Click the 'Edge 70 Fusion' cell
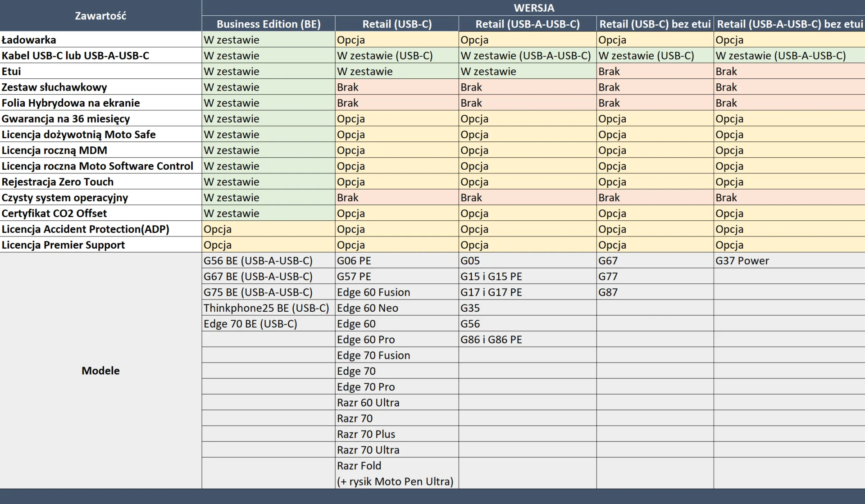 tap(397, 355)
